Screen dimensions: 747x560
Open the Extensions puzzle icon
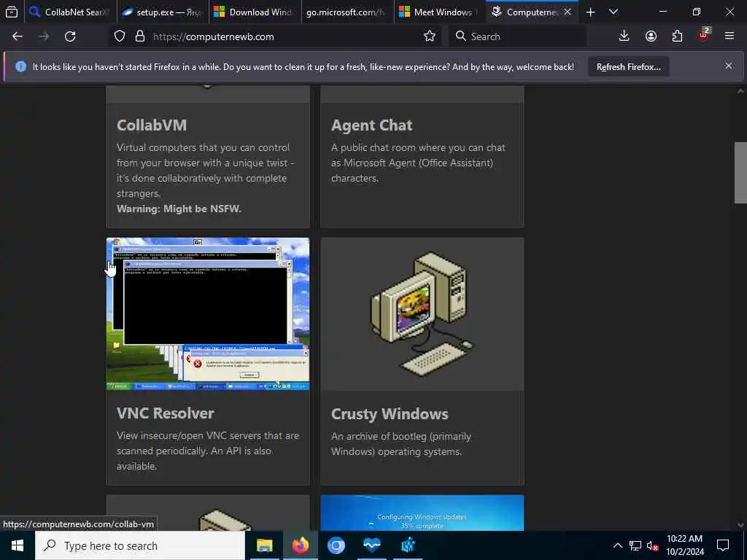(677, 36)
